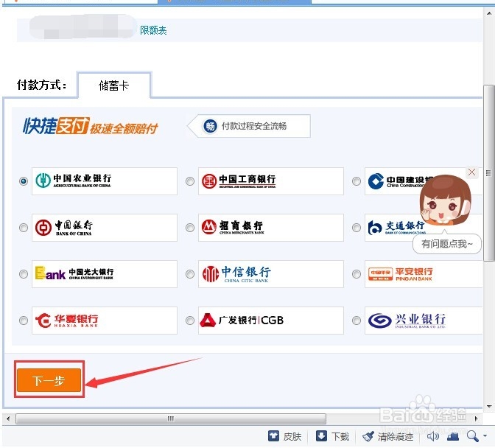495x448 pixels.
Task: Select the Agricultural Bank of China radio button
Action: [x=24, y=181]
